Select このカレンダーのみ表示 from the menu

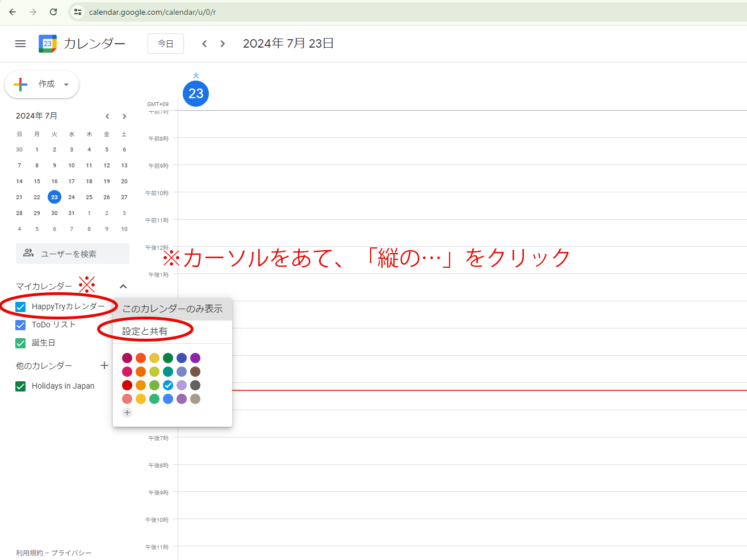[173, 309]
